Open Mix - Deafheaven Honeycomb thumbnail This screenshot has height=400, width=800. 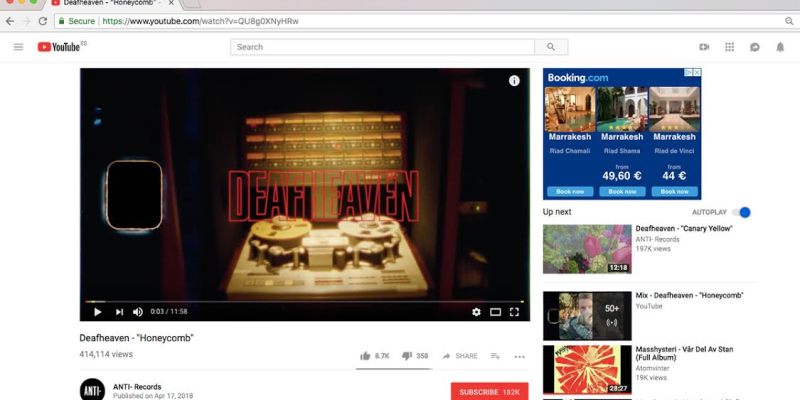[x=587, y=316]
